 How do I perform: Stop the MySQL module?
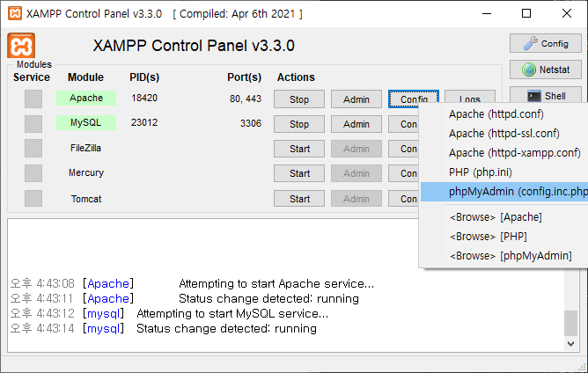(299, 124)
